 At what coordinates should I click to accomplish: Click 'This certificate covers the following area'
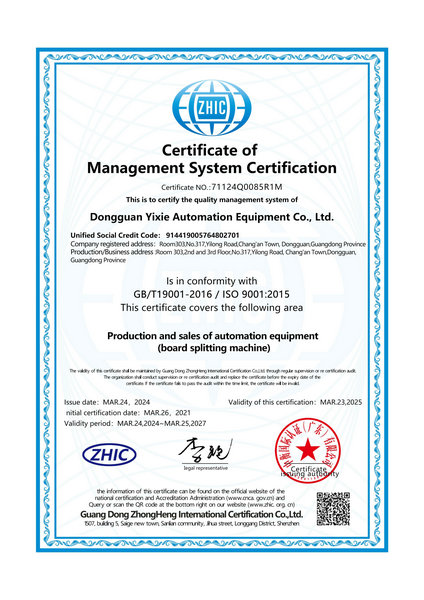coord(212,308)
